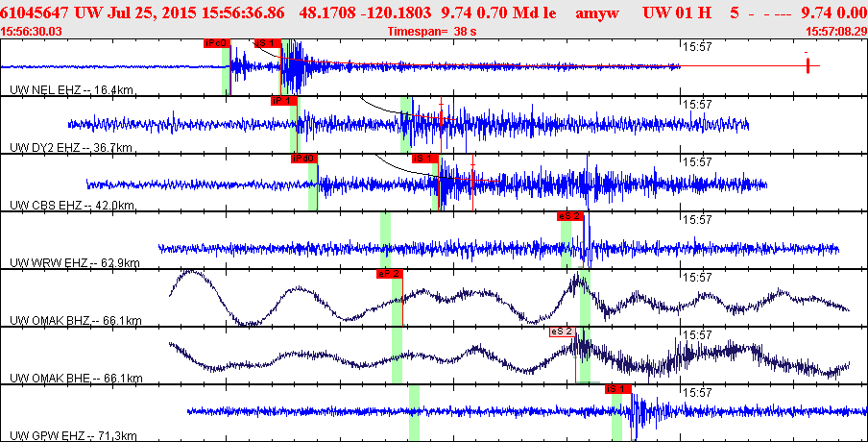868x442 pixels.
Task: Select the eS 2 pick on WRW trace
Action: pos(569,216)
